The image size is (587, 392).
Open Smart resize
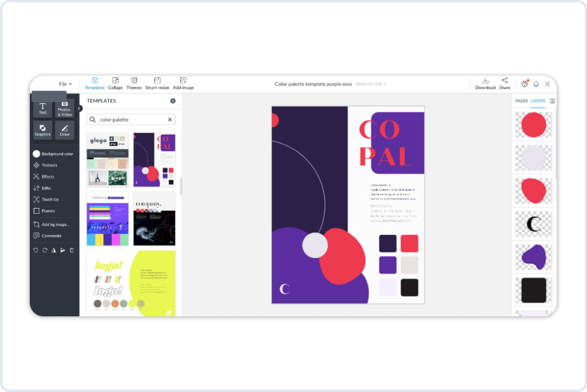(157, 84)
